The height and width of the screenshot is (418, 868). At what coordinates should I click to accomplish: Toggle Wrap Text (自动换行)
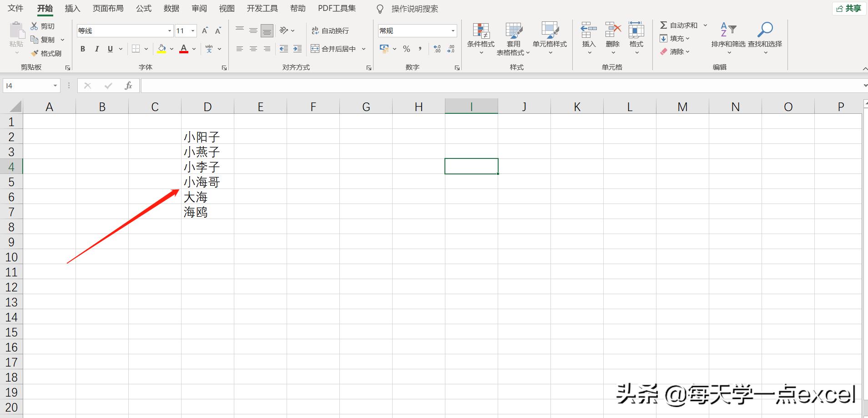point(330,31)
